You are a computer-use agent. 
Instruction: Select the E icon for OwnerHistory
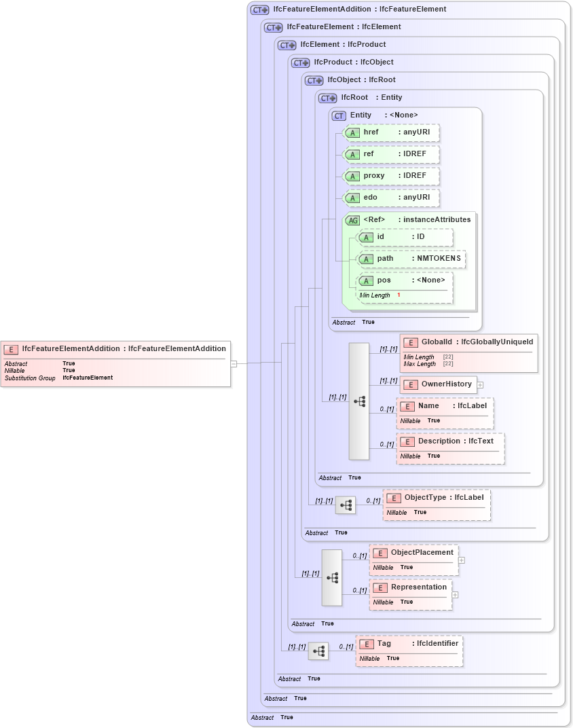(x=409, y=384)
